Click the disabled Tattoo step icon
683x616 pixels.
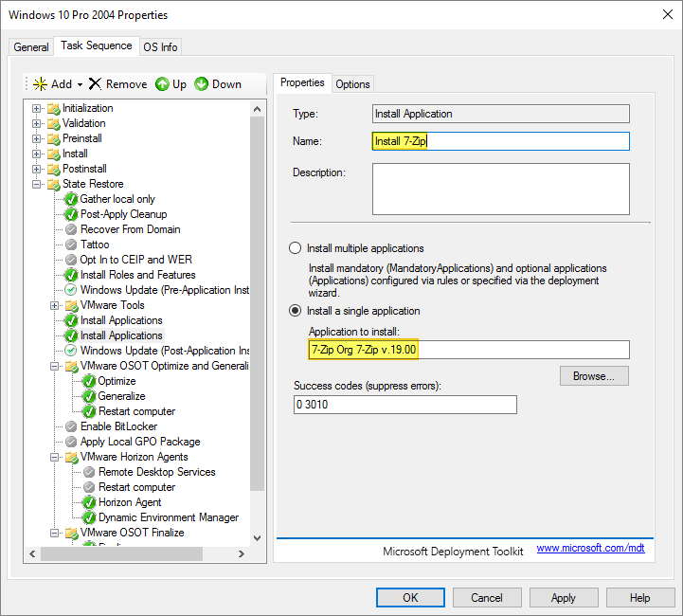click(71, 245)
